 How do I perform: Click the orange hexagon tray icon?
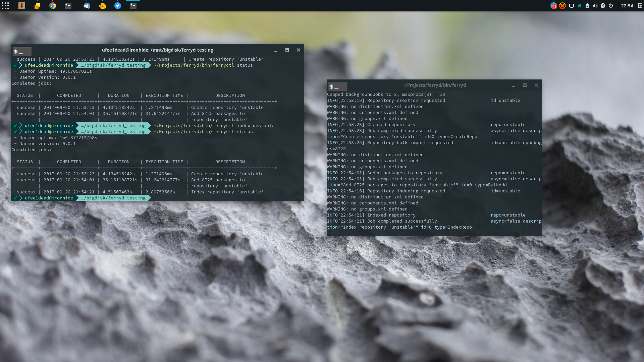tap(562, 6)
